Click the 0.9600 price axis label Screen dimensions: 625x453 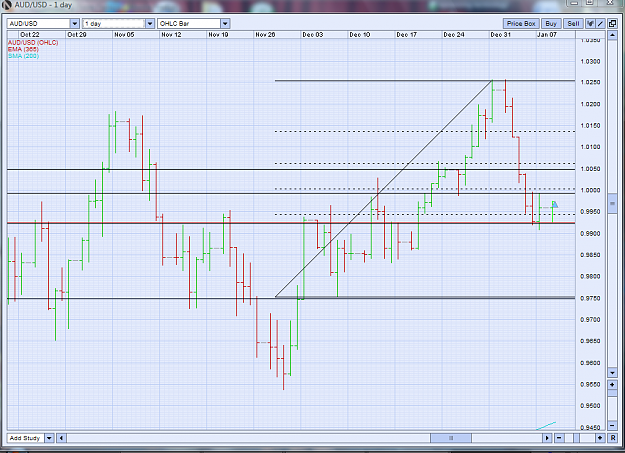[590, 363]
